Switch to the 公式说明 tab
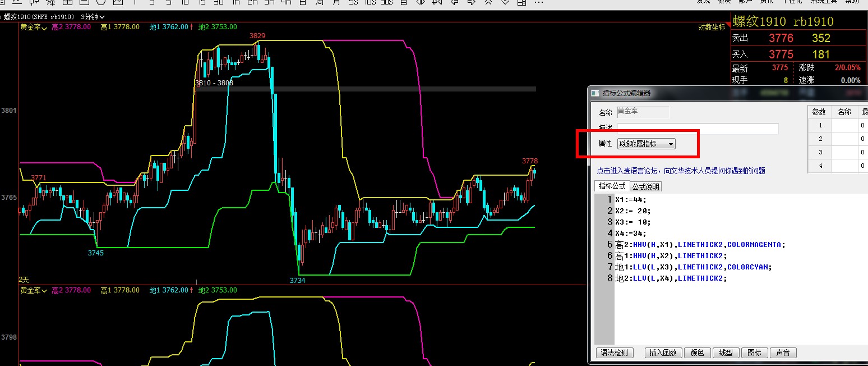 point(645,186)
